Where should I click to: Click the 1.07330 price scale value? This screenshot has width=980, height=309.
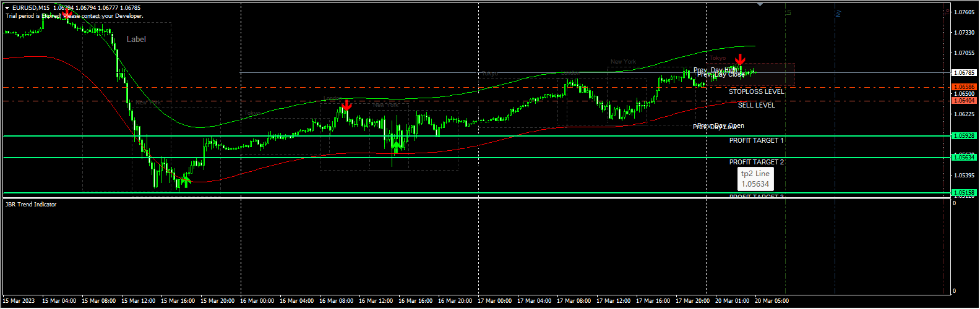[965, 33]
